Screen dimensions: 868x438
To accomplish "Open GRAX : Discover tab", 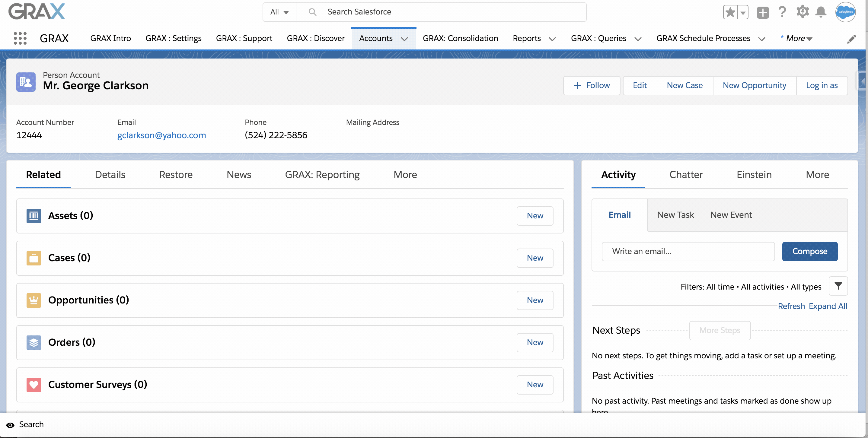I will (x=316, y=38).
